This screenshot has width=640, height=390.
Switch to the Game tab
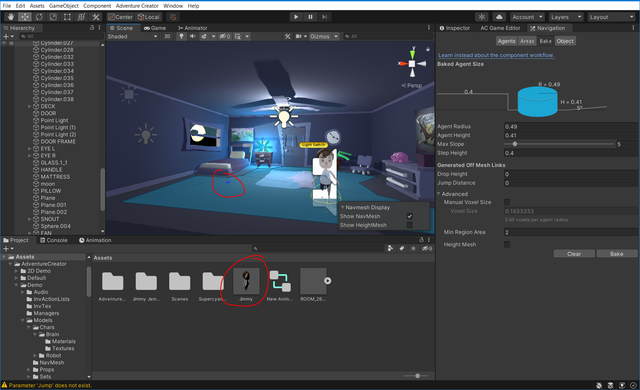pyautogui.click(x=155, y=28)
